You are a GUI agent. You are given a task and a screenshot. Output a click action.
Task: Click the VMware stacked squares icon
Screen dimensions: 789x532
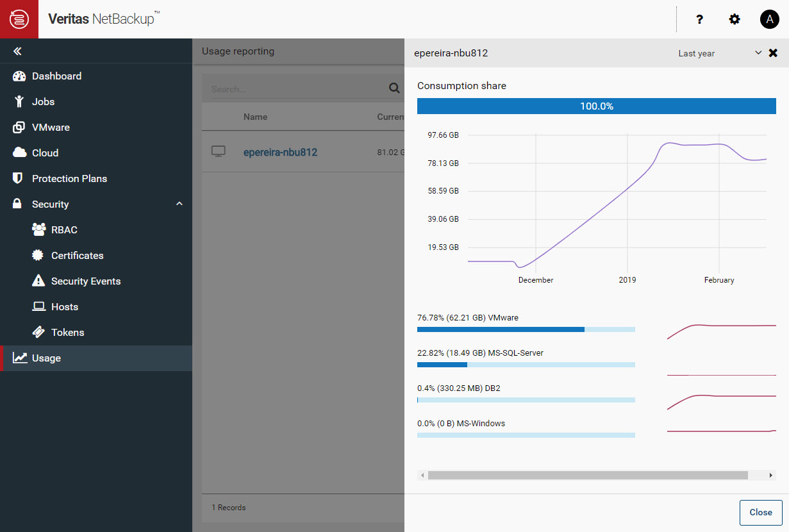[19, 128]
